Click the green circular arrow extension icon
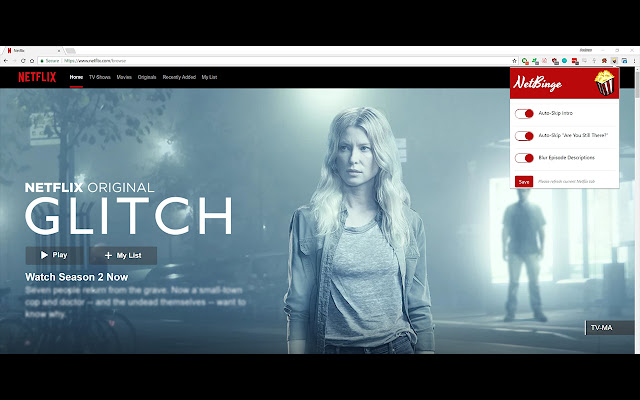Viewport: 640px width, 400px height. (x=525, y=61)
